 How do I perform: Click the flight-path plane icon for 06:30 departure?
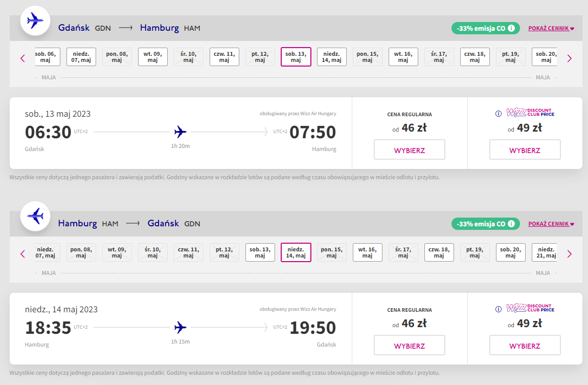[x=180, y=132]
